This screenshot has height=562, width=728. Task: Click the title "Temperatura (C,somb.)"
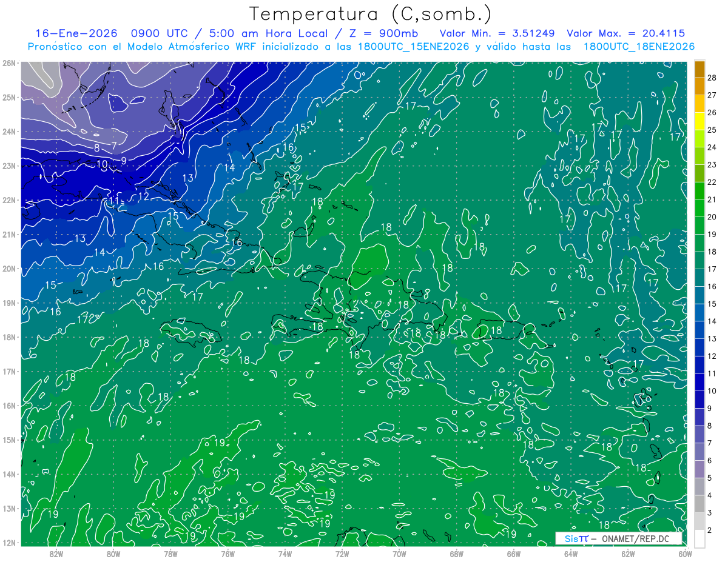tap(371, 14)
